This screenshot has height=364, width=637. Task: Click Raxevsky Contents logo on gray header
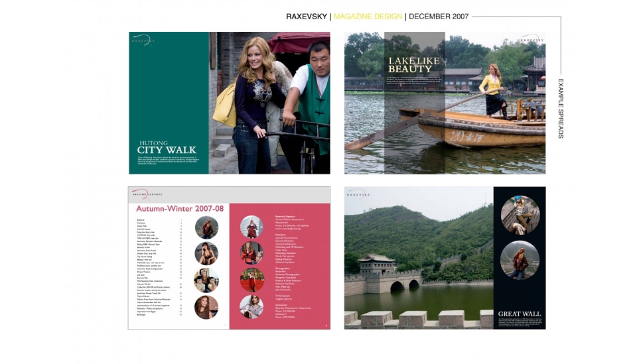(147, 194)
